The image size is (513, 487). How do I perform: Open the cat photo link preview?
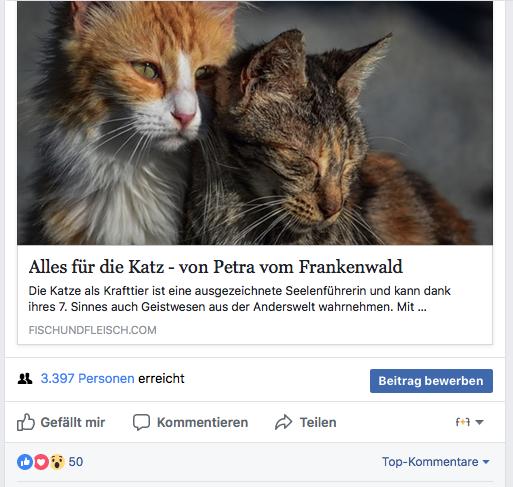(255, 123)
